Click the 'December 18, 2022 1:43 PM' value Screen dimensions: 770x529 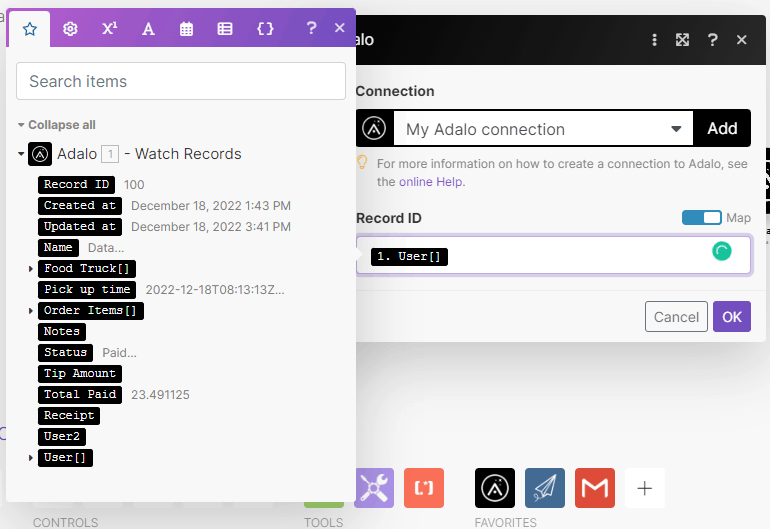[211, 206]
